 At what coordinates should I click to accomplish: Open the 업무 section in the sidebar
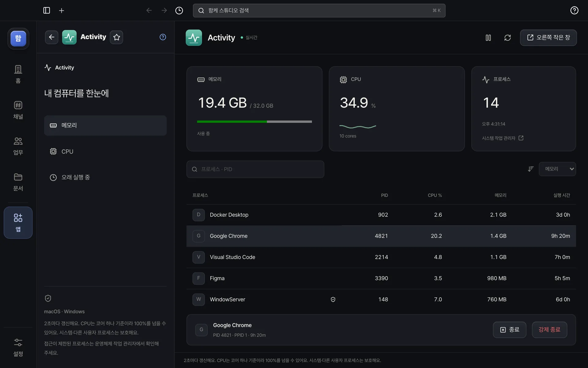pyautogui.click(x=18, y=146)
